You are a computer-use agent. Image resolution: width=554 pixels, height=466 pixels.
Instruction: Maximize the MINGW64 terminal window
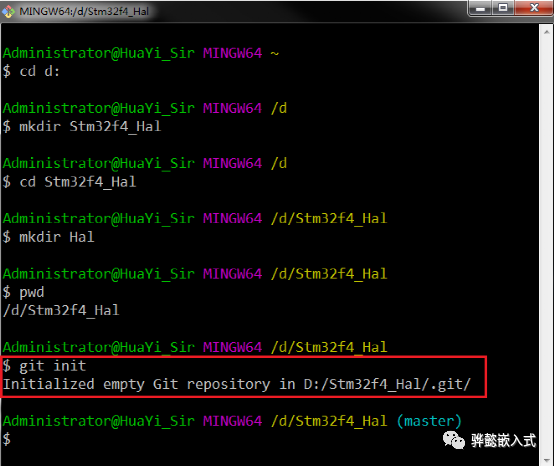click(x=503, y=8)
